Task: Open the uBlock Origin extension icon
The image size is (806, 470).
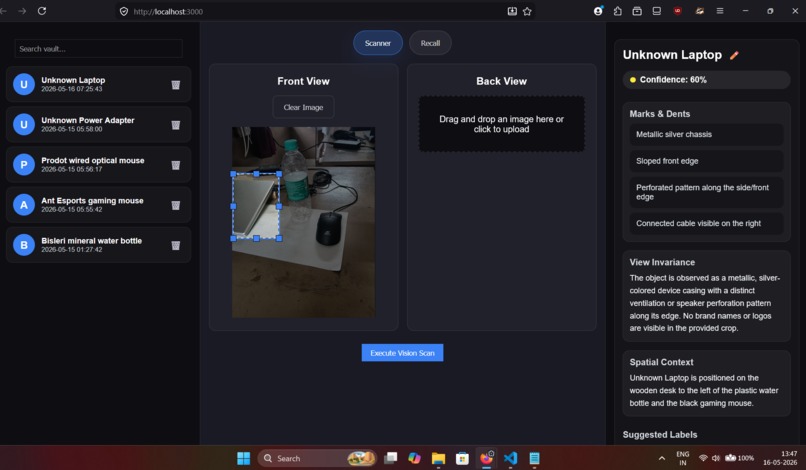Action: (x=677, y=11)
